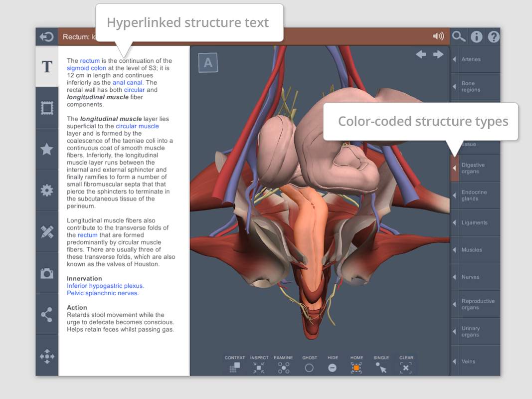
Task: Open the search magnifier icon
Action: (x=459, y=36)
